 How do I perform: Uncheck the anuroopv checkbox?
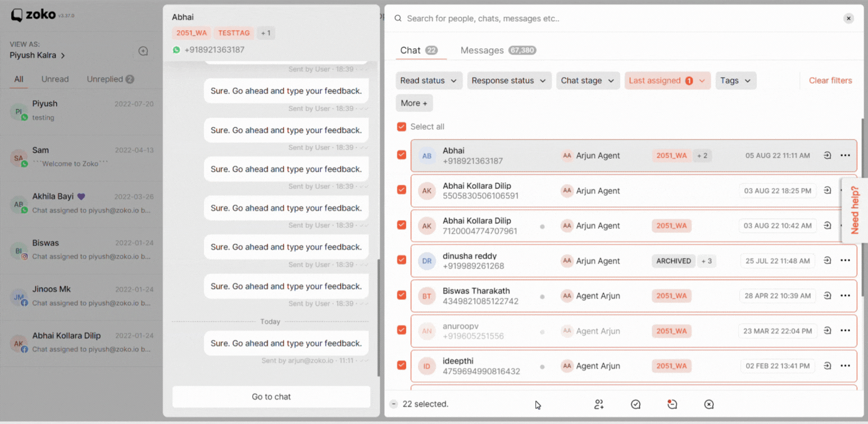(x=401, y=330)
